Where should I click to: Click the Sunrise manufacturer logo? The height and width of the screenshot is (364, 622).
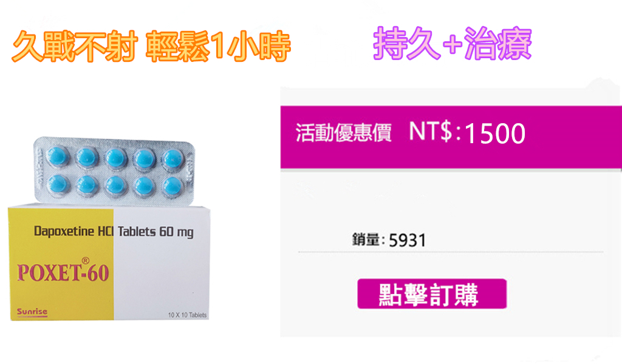coord(32,312)
